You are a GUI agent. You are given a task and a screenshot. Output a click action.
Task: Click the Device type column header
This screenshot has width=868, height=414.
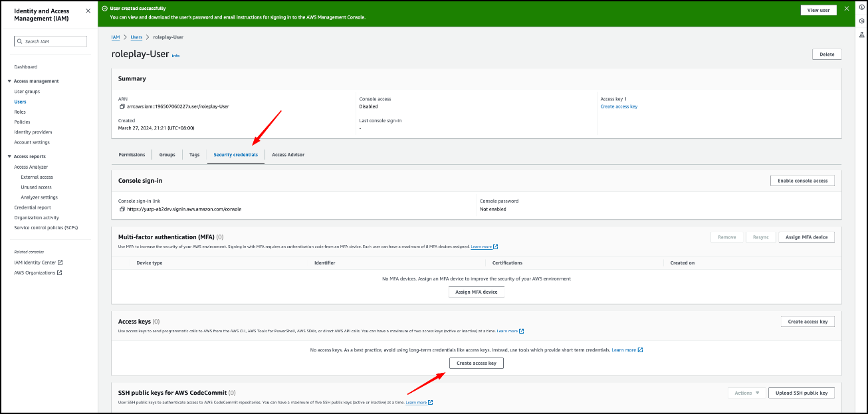tap(150, 262)
